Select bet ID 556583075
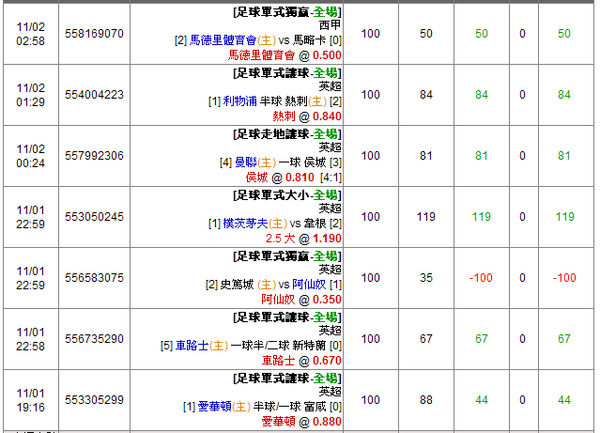Image resolution: width=600 pixels, height=433 pixels. pyautogui.click(x=94, y=278)
